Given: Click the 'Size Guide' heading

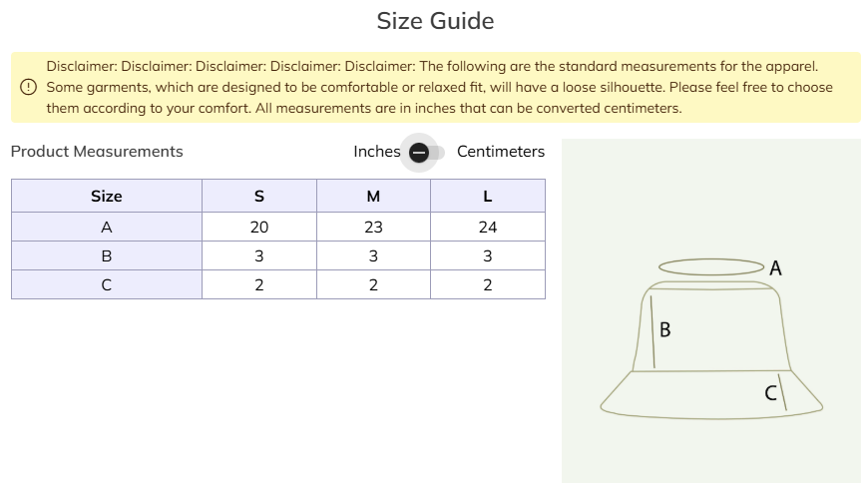Looking at the screenshot, I should pyautogui.click(x=435, y=21).
